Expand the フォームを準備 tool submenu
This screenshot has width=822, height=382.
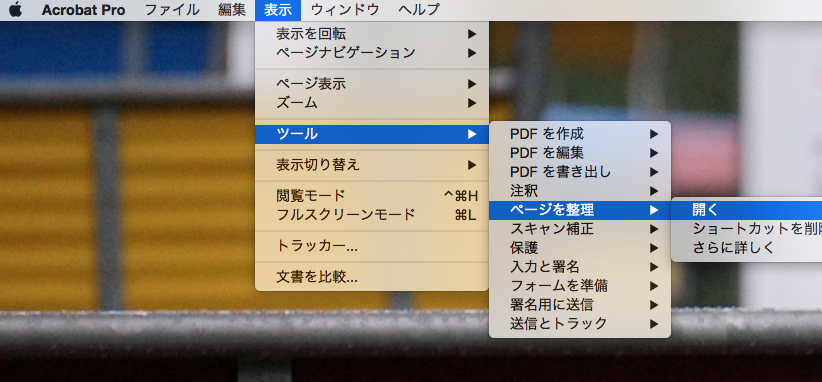580,286
